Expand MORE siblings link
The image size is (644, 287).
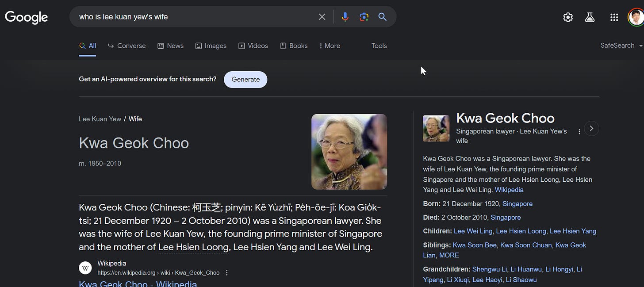[449, 255]
